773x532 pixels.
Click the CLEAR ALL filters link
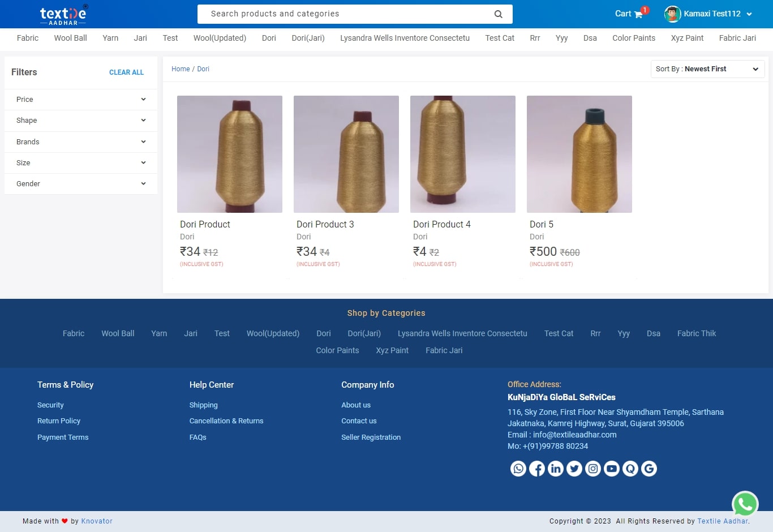126,72
